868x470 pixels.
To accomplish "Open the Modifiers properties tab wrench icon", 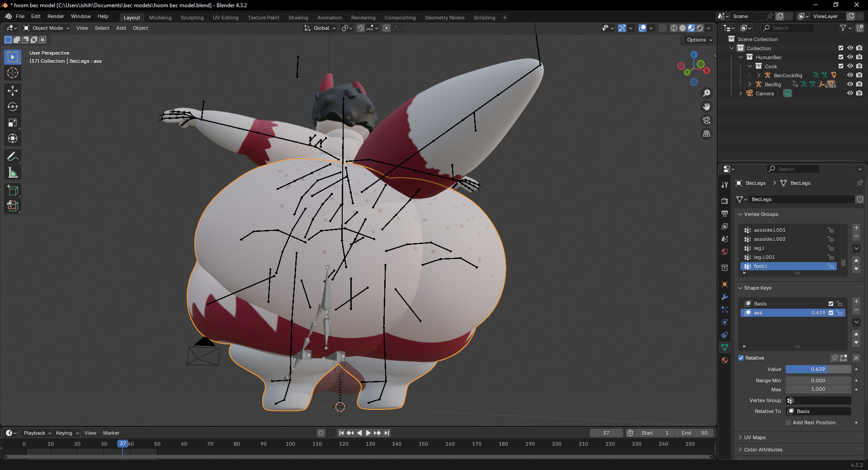I will pos(725,297).
